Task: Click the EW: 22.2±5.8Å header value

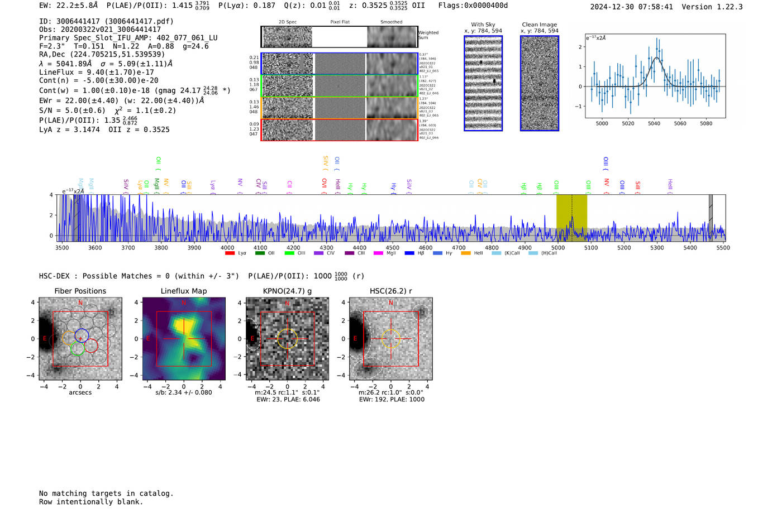Action: [x=69, y=5]
